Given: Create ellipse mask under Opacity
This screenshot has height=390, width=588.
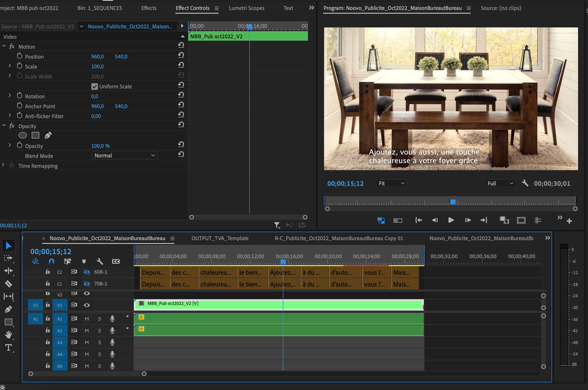Looking at the screenshot, I should [x=23, y=135].
